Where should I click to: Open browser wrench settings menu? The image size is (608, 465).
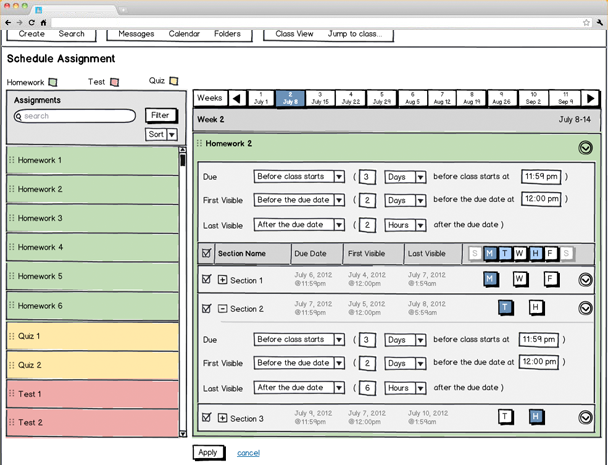[x=598, y=22]
